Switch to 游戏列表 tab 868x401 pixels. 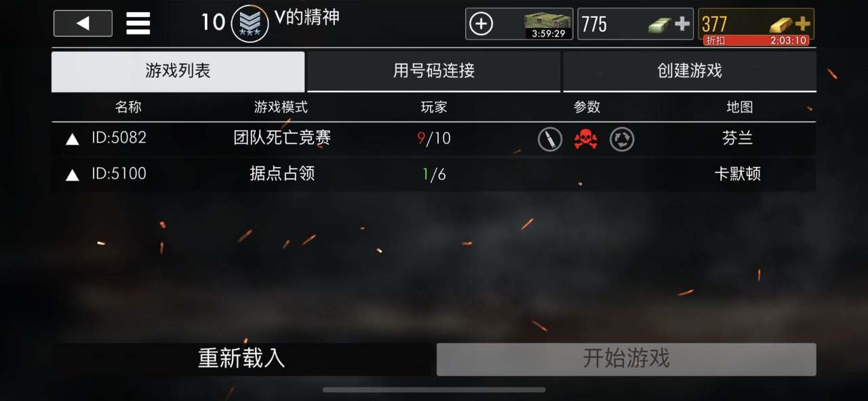click(178, 71)
